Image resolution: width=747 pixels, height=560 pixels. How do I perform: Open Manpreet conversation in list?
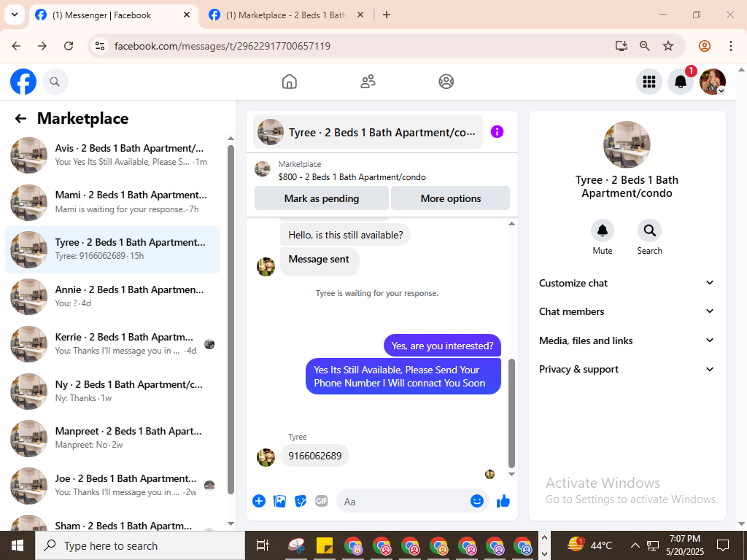pyautogui.click(x=112, y=438)
